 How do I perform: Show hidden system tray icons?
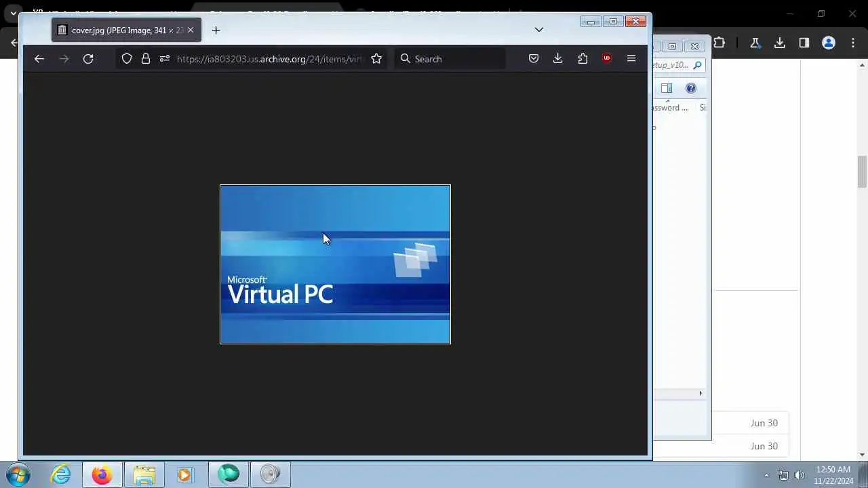pyautogui.click(x=767, y=475)
